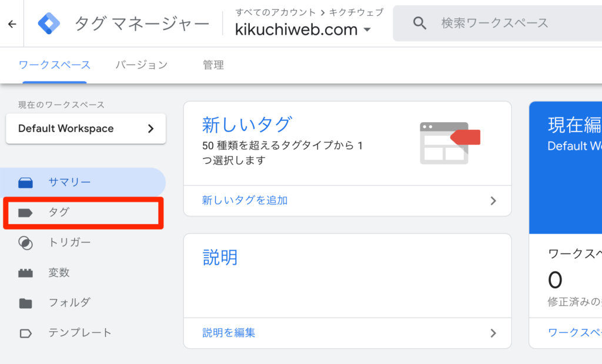Screen dimensions: 602x364
Task: Click the 新しいタグ heading
Action: click(247, 124)
